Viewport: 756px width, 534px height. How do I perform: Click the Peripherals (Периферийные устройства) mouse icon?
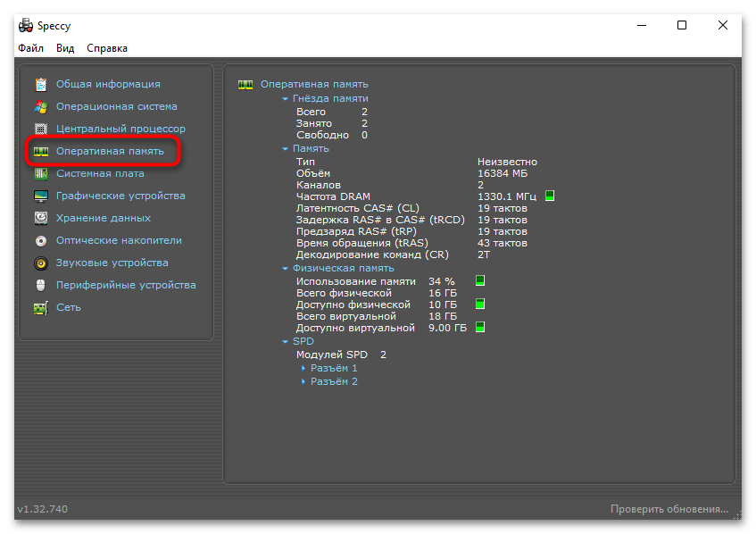41,286
